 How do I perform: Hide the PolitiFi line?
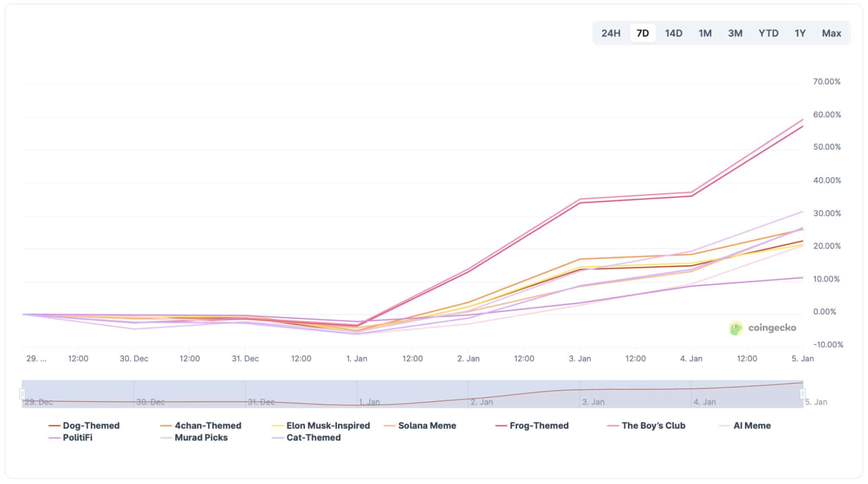(x=77, y=438)
